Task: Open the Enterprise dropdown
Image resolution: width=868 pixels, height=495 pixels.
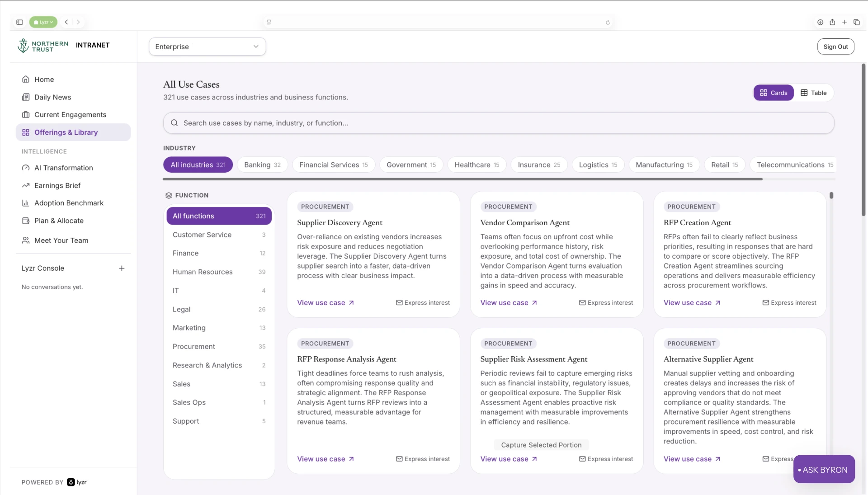Action: coord(208,47)
